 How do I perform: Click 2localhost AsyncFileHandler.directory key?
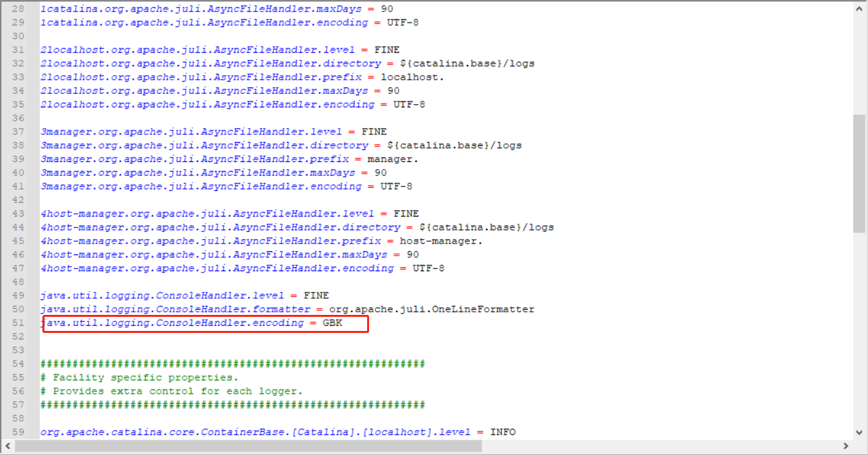pos(210,64)
